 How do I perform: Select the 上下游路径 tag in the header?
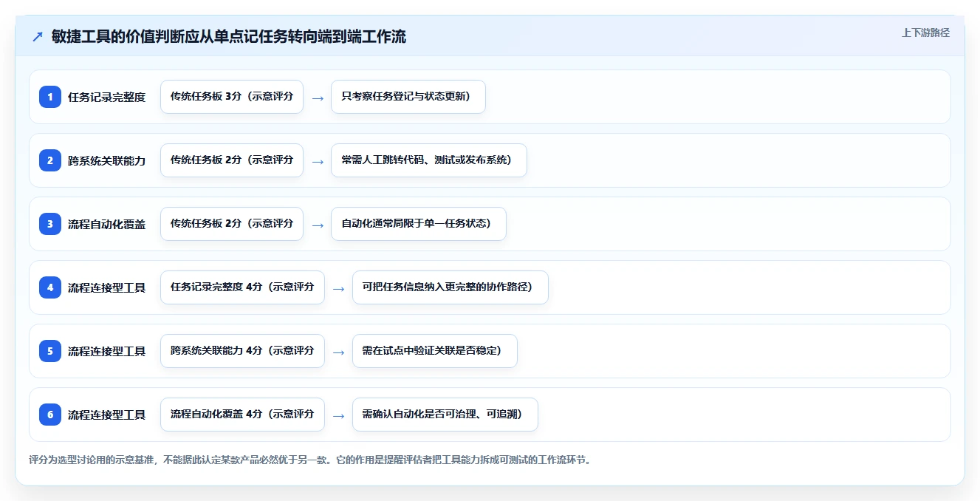925,33
